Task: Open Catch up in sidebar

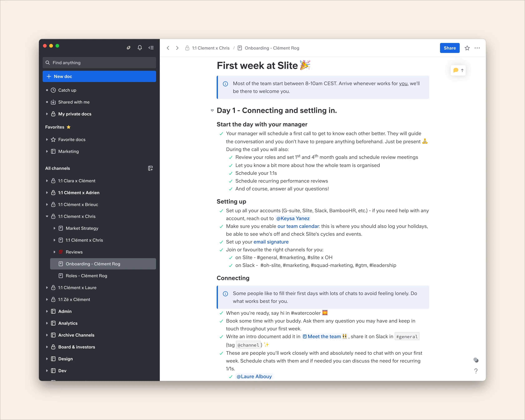Action: (x=99, y=90)
